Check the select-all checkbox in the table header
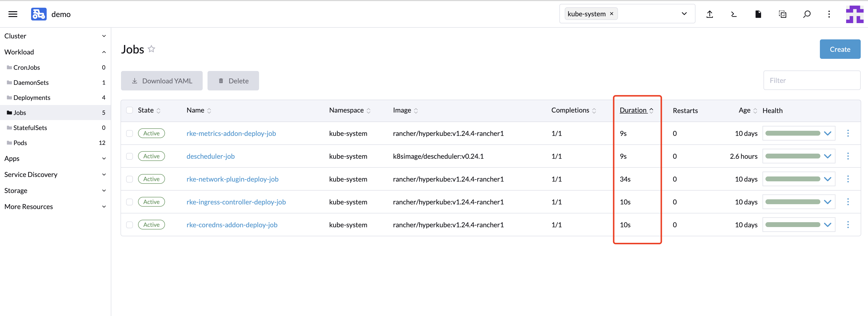Image resolution: width=868 pixels, height=316 pixels. (x=129, y=110)
